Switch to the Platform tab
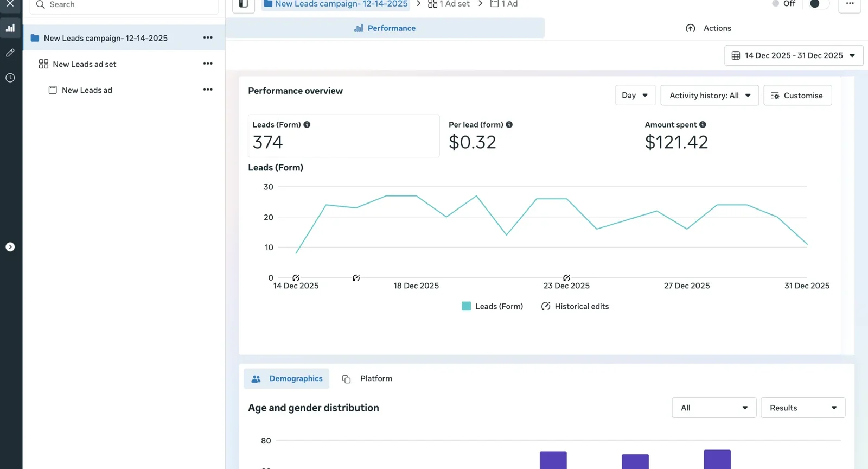Image resolution: width=868 pixels, height=469 pixels. (x=375, y=379)
